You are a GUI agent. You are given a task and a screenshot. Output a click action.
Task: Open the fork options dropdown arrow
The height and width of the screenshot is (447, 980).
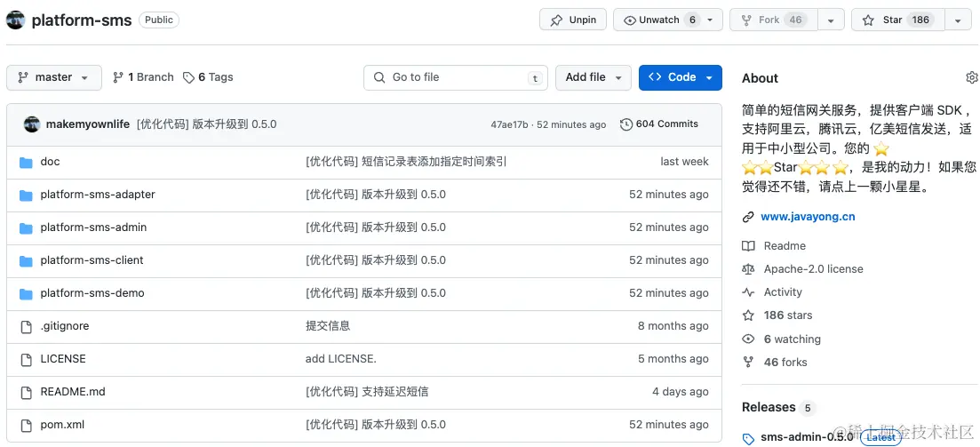click(832, 20)
